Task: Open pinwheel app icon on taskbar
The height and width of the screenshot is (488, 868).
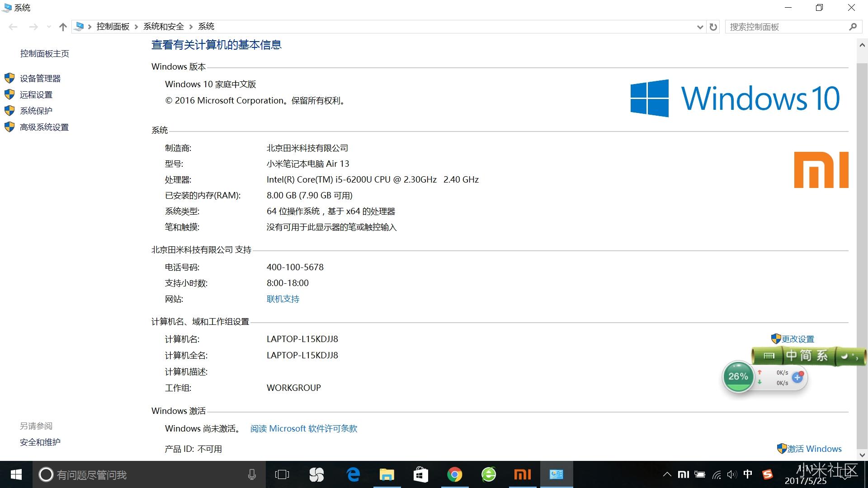Action: [316, 474]
